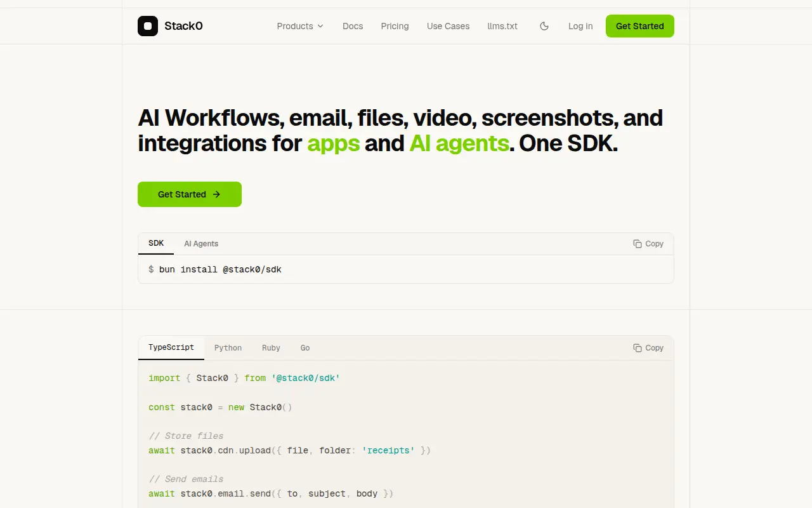Viewport: 812px width, 508px height.
Task: Switch to the AI Agents tab
Action: [x=201, y=244]
